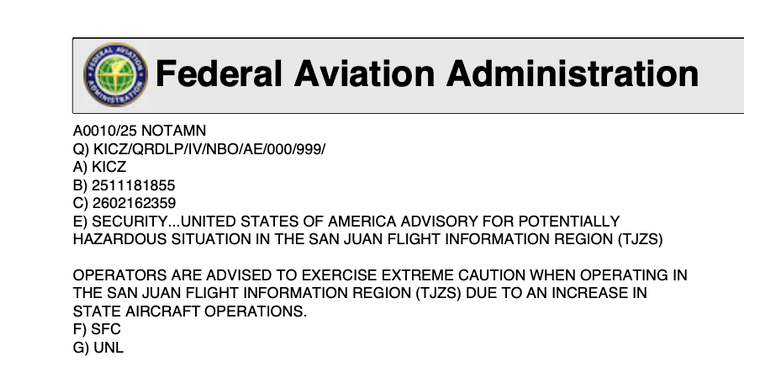Click the E) SECURITY advisory text line
Image resolution: width=759 pixels, height=379 pixels.
coord(346,221)
